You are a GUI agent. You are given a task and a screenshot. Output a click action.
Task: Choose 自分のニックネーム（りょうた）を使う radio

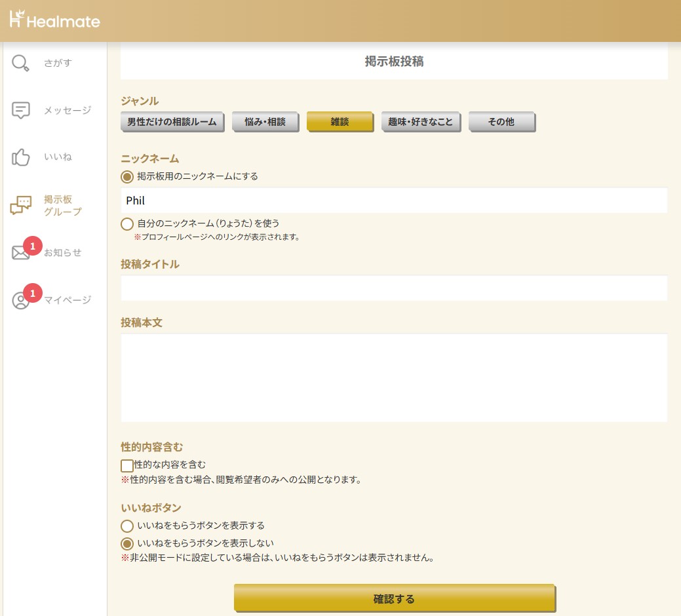127,223
